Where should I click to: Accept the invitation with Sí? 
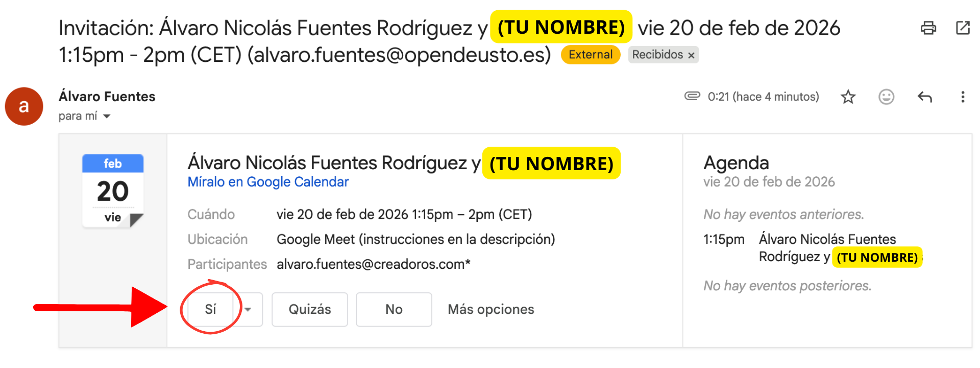tap(211, 309)
